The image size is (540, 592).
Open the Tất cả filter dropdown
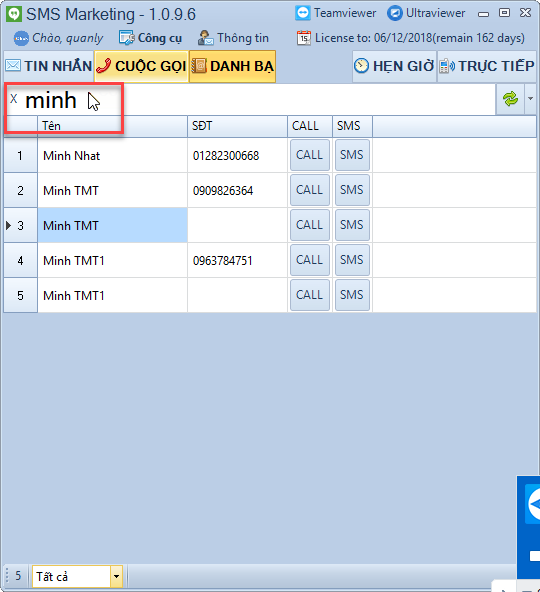pyautogui.click(x=77, y=576)
